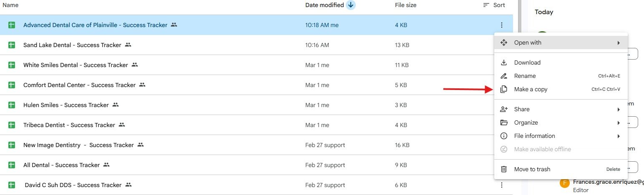Click the Sort icon in header
Screen dimensions: 644x195
486,5
